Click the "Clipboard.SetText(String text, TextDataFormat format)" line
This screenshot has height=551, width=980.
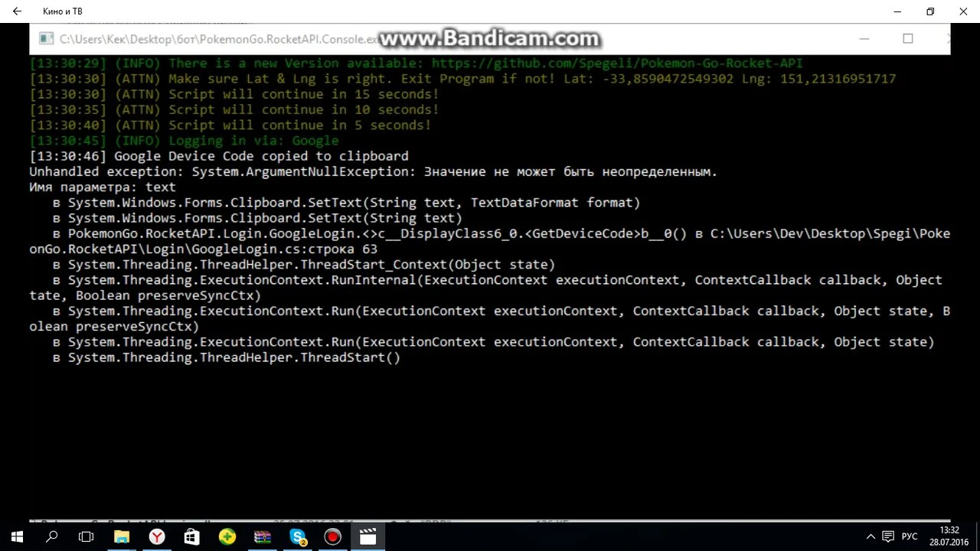(x=346, y=203)
